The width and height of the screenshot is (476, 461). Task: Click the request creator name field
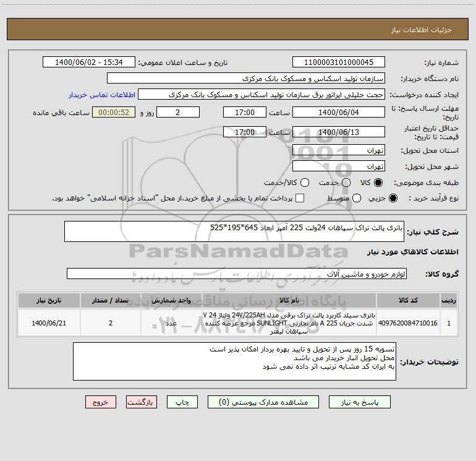click(261, 95)
